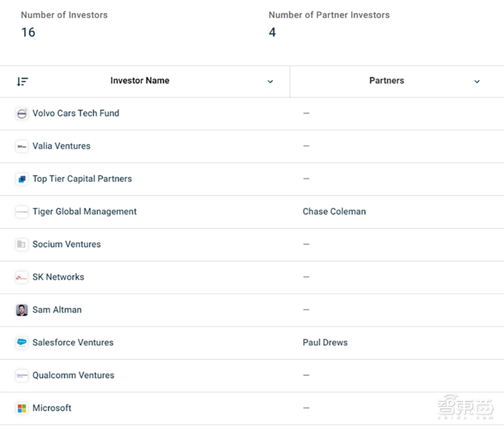Click the Qualcomm Ventures logo icon
The width and height of the screenshot is (504, 429).
(x=22, y=376)
